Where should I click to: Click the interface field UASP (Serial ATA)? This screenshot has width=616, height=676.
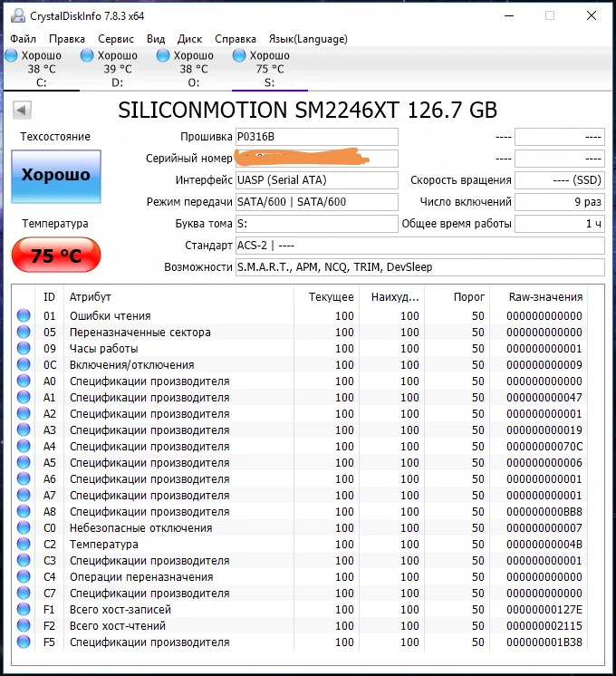click(x=317, y=180)
